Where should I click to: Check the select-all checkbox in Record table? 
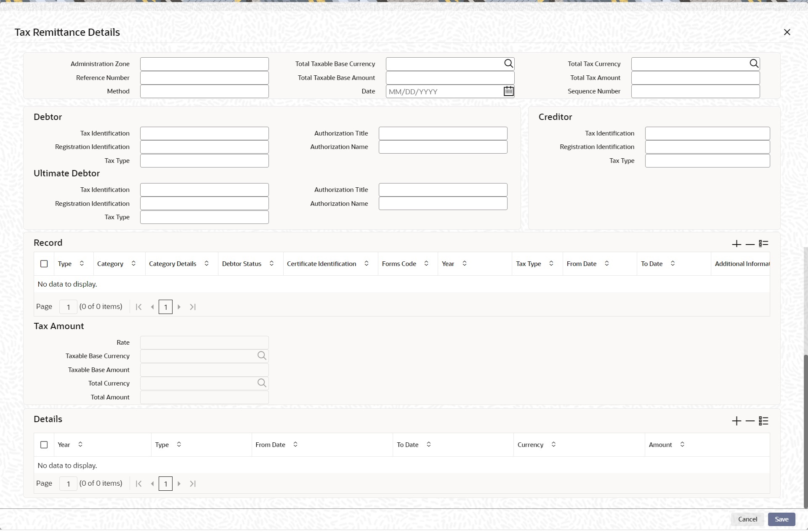[44, 264]
